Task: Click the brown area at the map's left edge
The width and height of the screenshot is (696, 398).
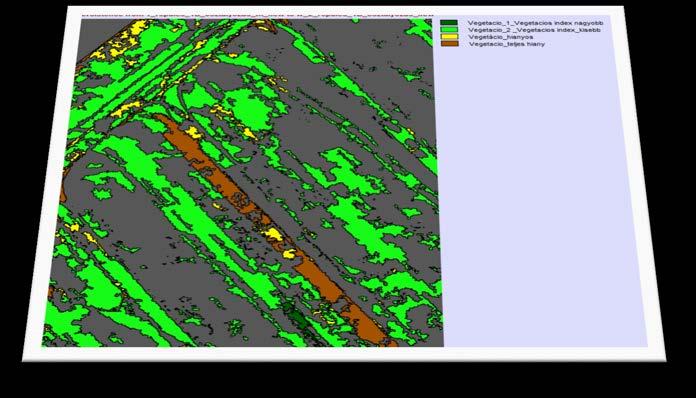Action: pyautogui.click(x=63, y=186)
